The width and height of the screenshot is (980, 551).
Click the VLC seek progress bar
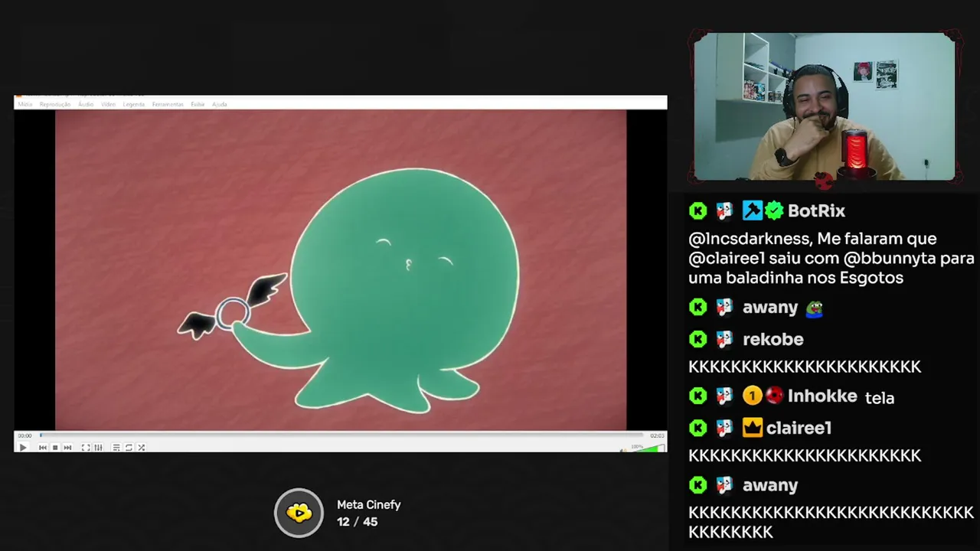tap(341, 435)
